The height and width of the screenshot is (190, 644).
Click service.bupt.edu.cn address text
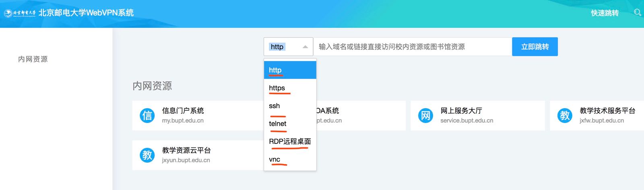pos(467,121)
